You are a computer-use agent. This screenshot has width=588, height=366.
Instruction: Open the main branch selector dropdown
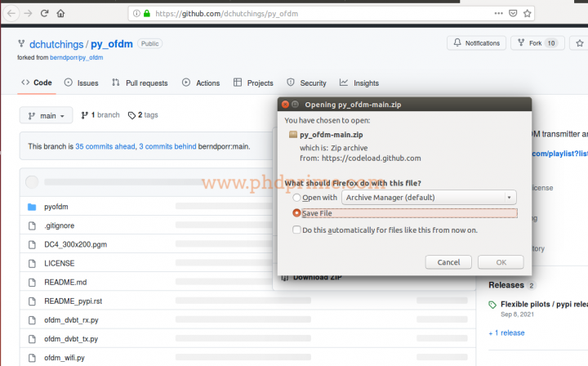click(x=47, y=116)
